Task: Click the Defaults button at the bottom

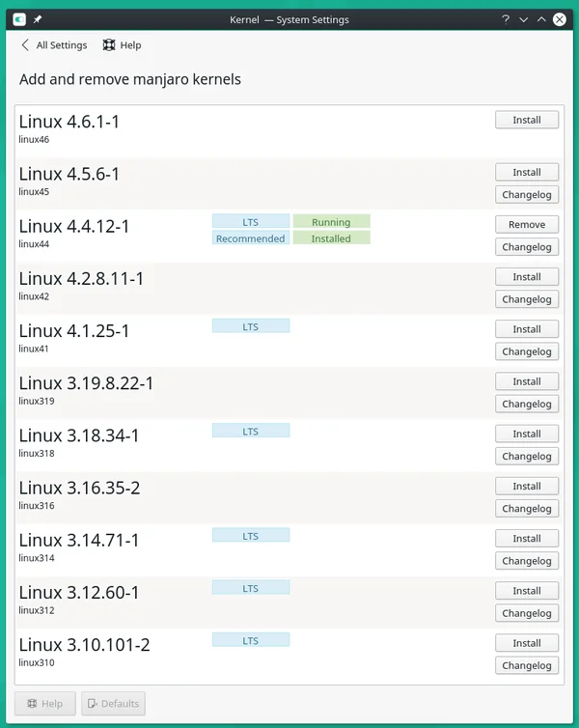Action: pos(113,704)
